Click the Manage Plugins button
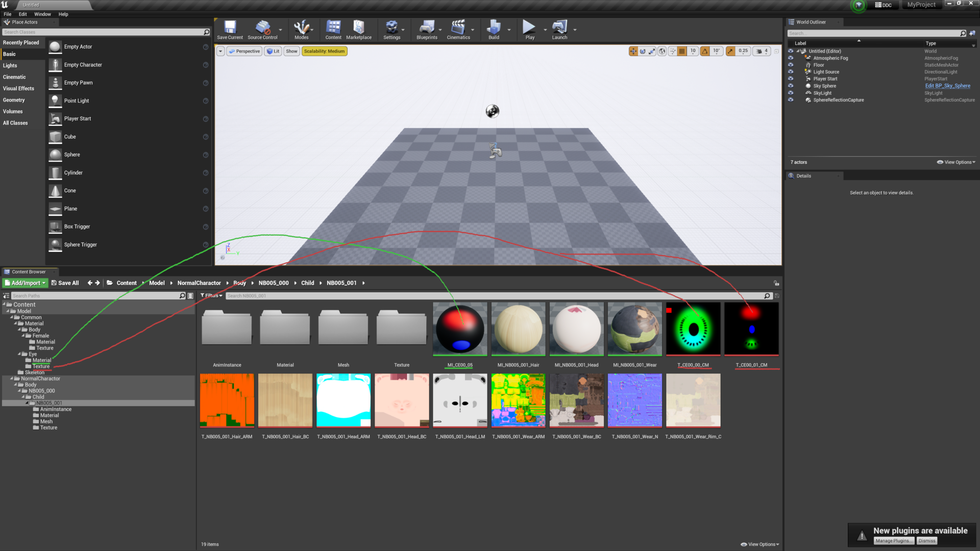The width and height of the screenshot is (980, 551). (x=893, y=541)
